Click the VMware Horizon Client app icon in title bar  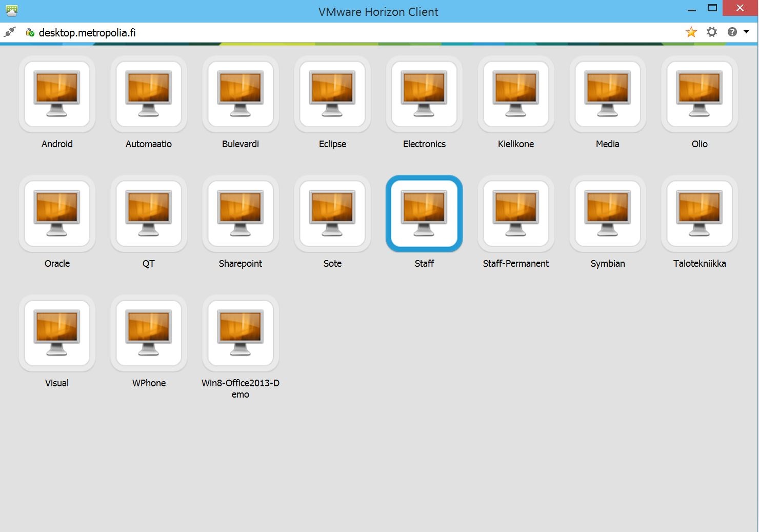click(x=12, y=11)
